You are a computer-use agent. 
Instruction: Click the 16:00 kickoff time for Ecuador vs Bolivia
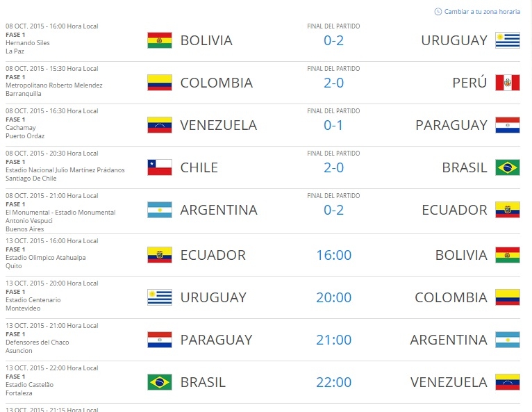coord(333,255)
